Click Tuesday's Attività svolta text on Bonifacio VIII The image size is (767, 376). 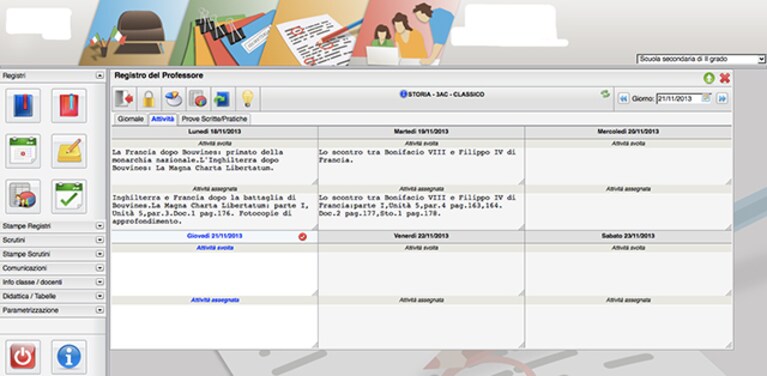tap(421, 166)
